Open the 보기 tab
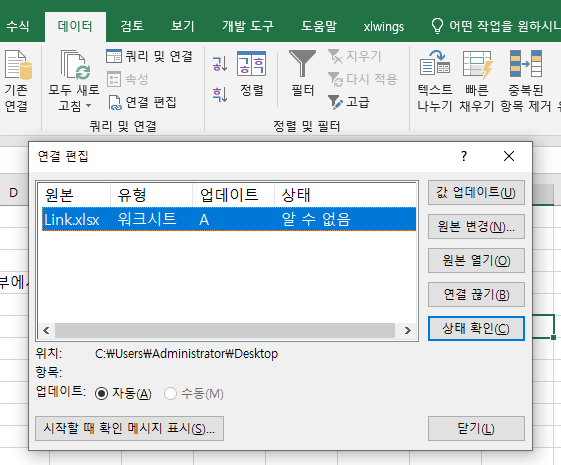This screenshot has height=465, width=561. pyautogui.click(x=182, y=26)
